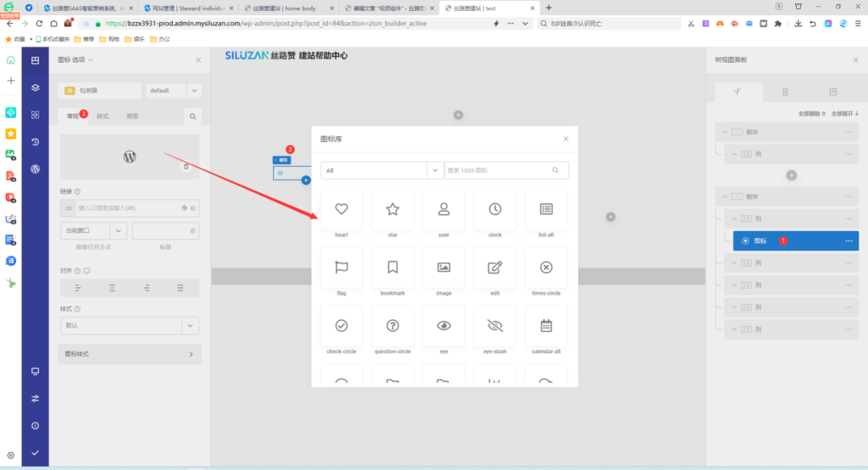The width and height of the screenshot is (868, 470).
Task: Click 全部删除 in tree view panel
Action: pos(810,113)
